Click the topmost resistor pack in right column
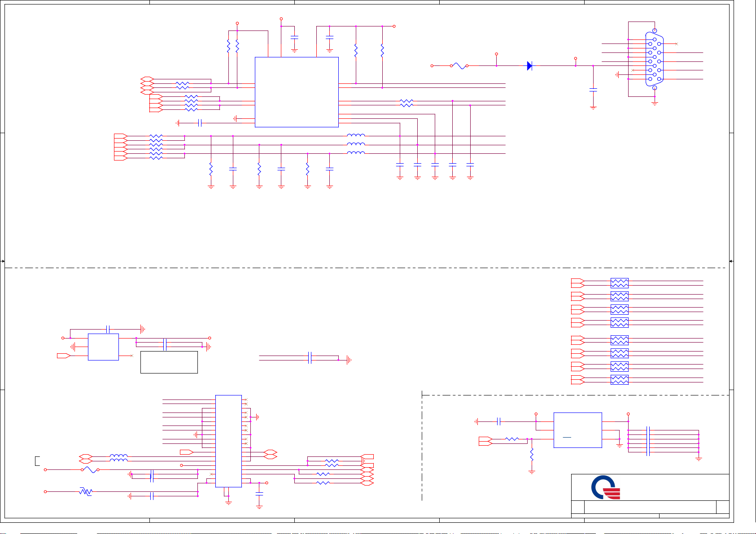This screenshot has height=534, width=756. [x=619, y=283]
